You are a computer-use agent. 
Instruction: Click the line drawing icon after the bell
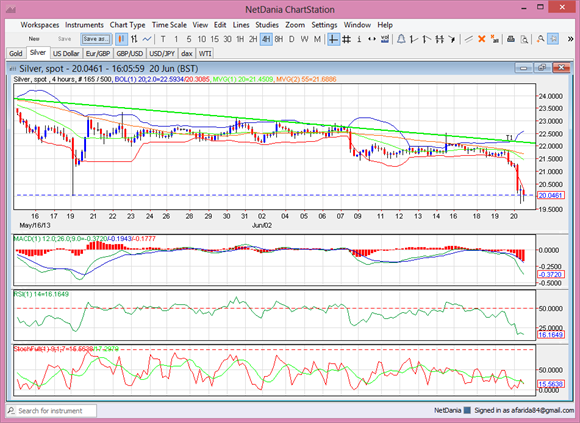[x=414, y=39]
